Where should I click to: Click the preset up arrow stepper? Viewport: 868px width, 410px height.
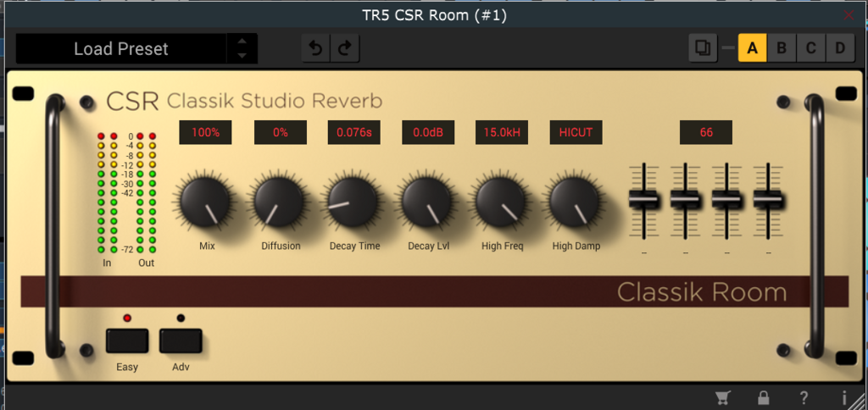242,42
